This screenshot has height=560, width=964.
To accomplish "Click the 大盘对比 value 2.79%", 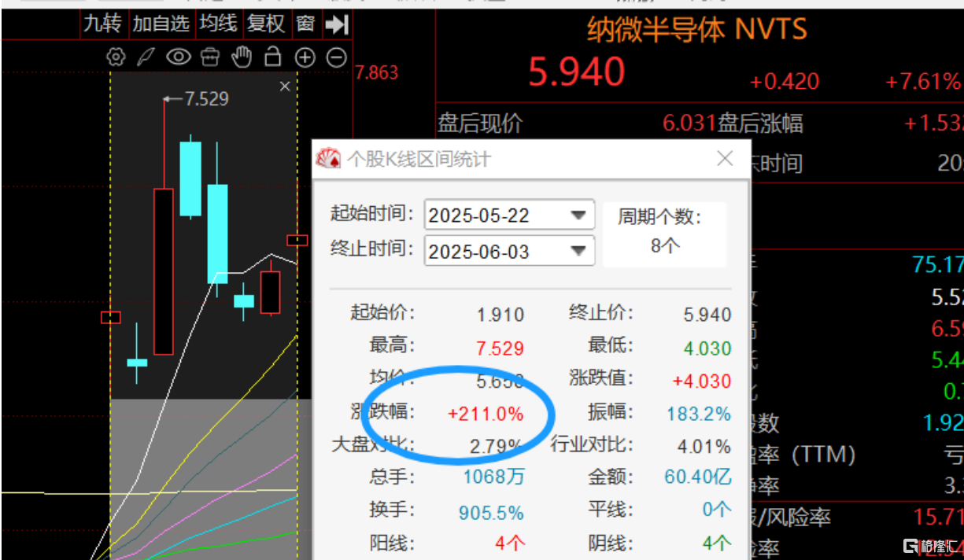I will tap(497, 447).
